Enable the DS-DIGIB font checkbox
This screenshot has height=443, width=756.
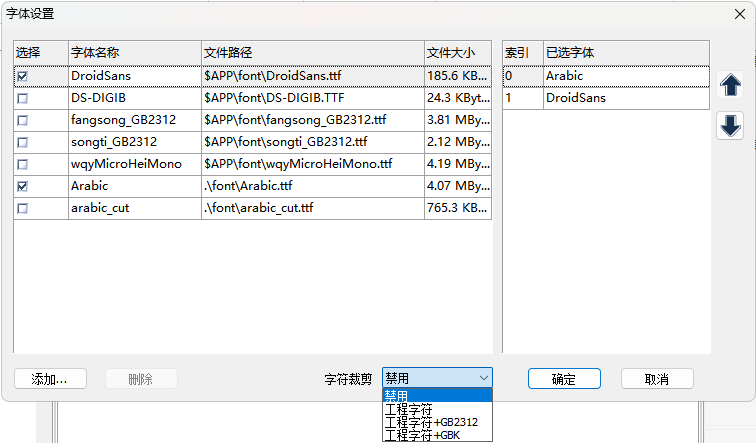click(x=23, y=98)
